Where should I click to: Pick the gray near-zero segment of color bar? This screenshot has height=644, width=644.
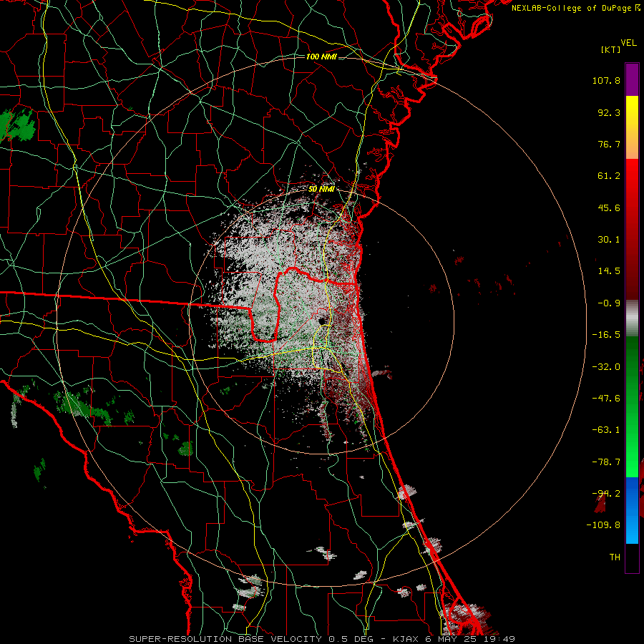[x=632, y=317]
